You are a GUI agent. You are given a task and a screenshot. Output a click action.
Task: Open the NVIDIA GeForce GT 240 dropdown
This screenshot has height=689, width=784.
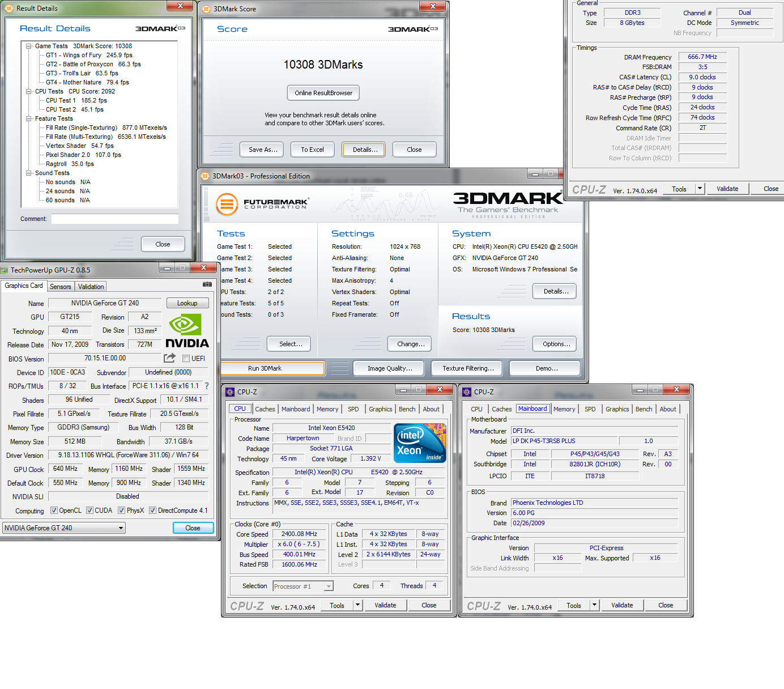pos(64,528)
